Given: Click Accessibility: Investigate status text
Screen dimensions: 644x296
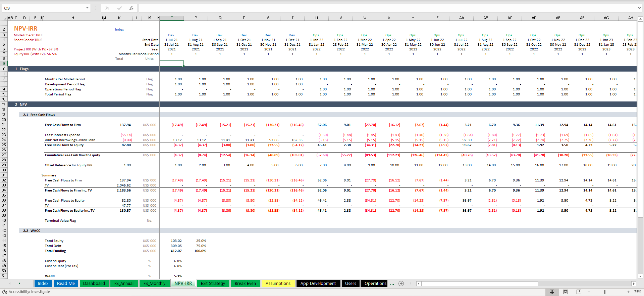Looking at the screenshot, I should 29,292.
